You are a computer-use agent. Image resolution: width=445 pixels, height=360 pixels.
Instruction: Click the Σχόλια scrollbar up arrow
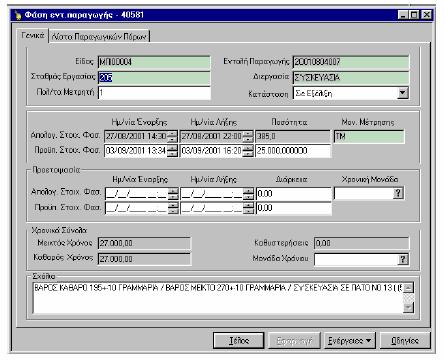(x=408, y=288)
